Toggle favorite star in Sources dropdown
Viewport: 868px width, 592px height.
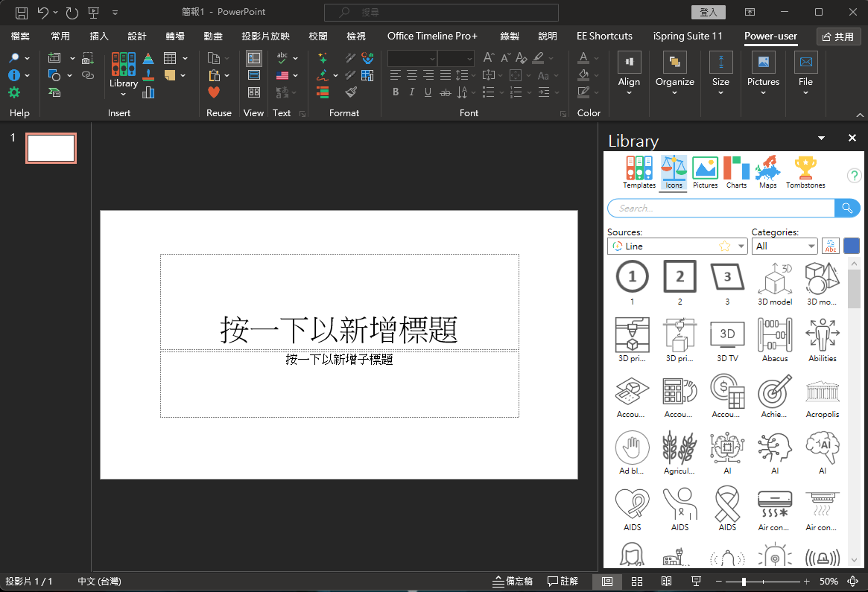(725, 246)
